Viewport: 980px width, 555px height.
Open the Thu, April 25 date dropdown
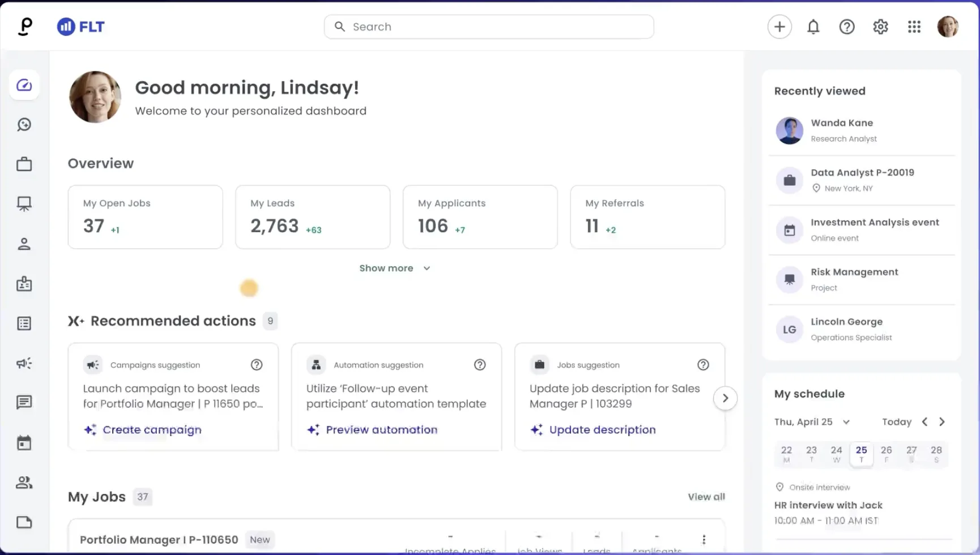[x=812, y=422]
